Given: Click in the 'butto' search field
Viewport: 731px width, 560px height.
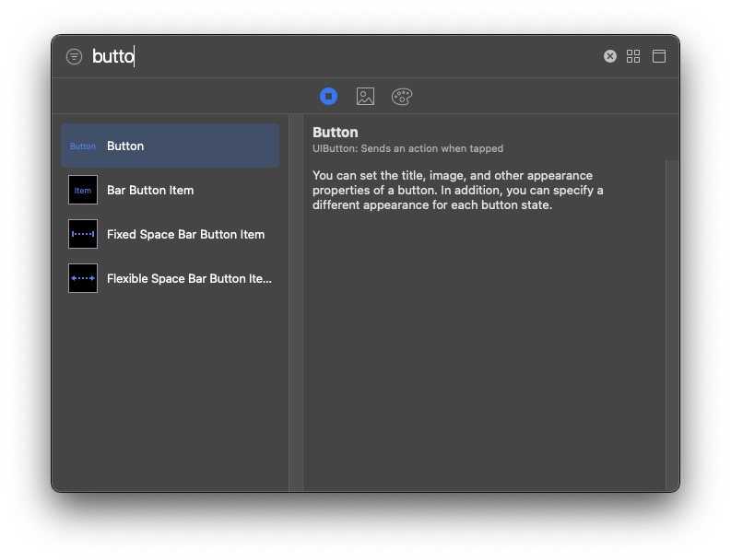Looking at the screenshot, I should click(343, 56).
